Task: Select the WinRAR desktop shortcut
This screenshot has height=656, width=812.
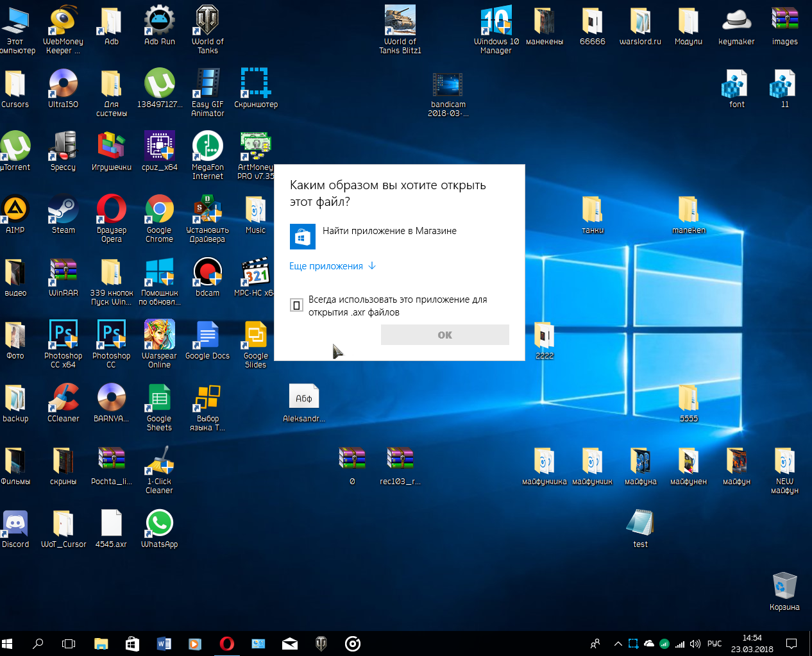Action: tap(63, 277)
